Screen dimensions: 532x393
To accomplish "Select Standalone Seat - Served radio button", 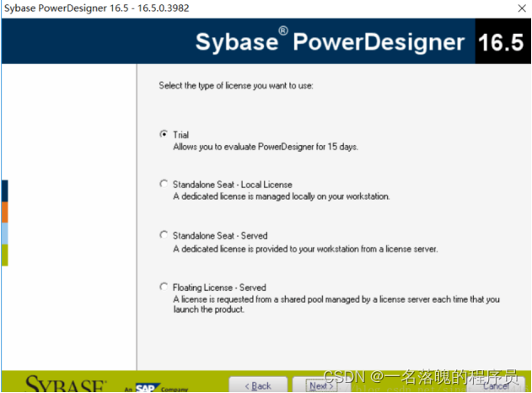I will tap(164, 234).
